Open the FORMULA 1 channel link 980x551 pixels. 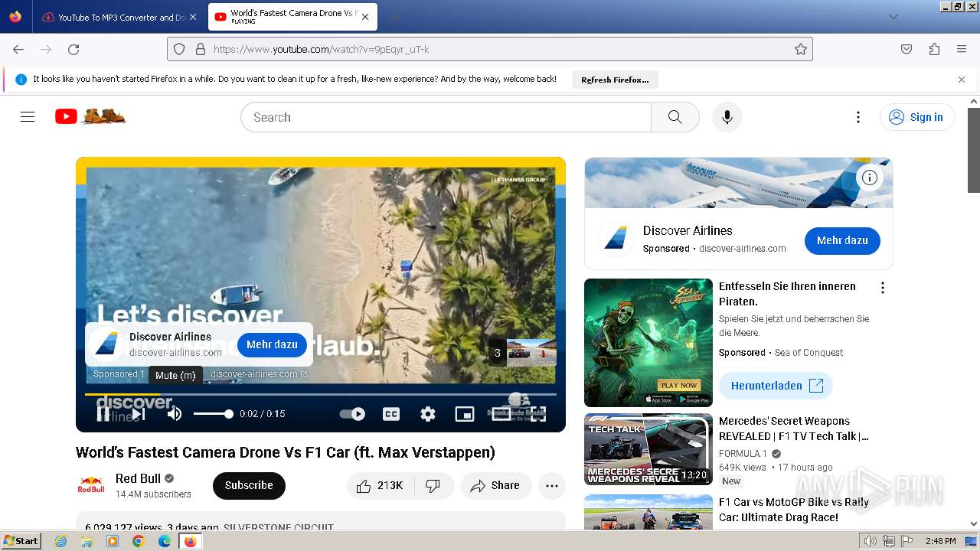pos(743,453)
